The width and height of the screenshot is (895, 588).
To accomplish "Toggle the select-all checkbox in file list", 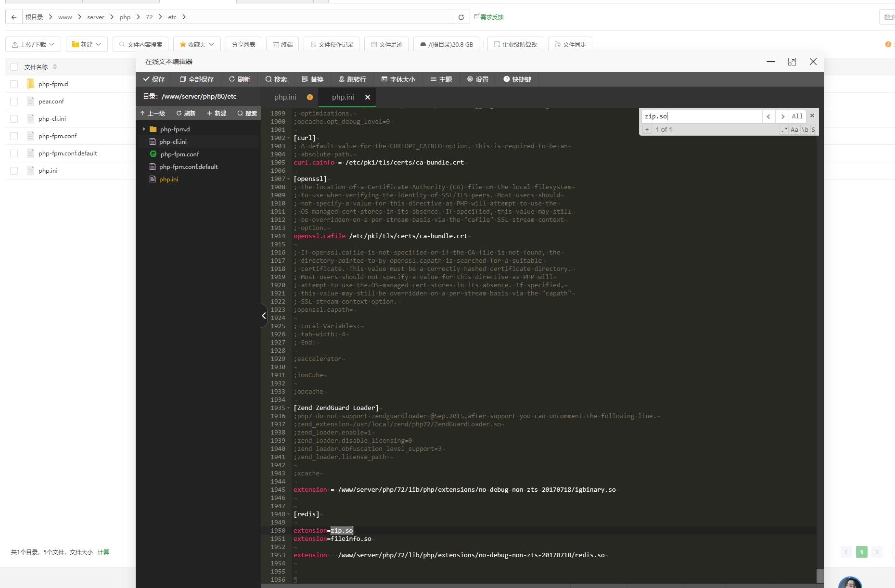I will tap(13, 66).
